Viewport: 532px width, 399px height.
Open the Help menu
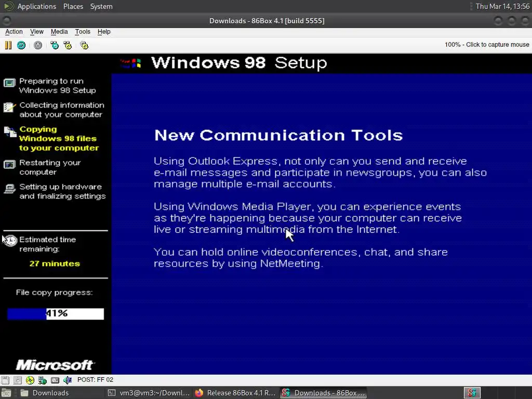coord(104,32)
